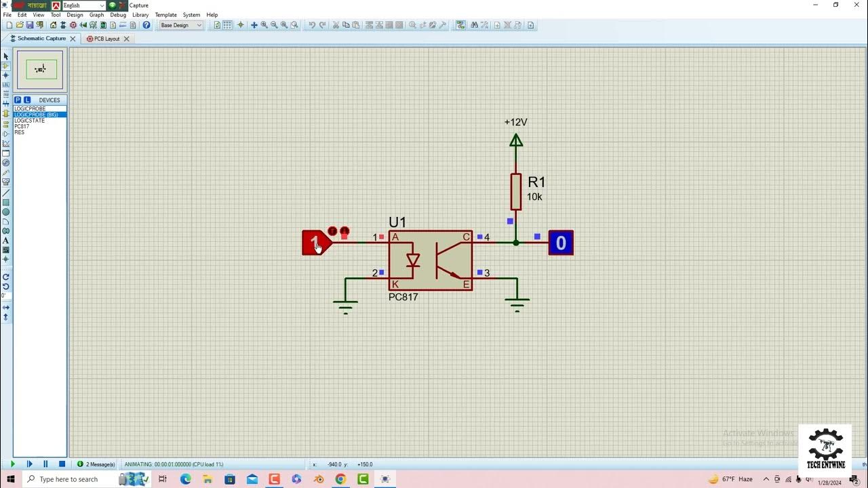
Task: Select the 2D Graphics Line tool
Action: (6, 193)
